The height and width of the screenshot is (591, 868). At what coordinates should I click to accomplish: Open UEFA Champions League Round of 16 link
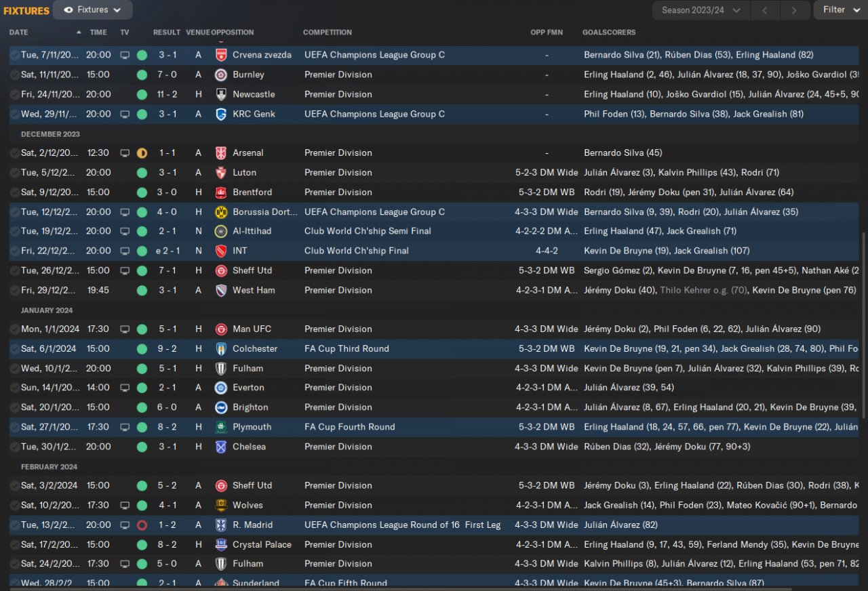pyautogui.click(x=403, y=525)
